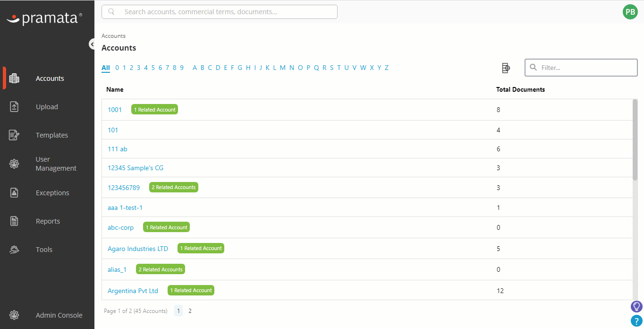Open Tools in the sidebar menu
The width and height of the screenshot is (644, 329).
(44, 250)
